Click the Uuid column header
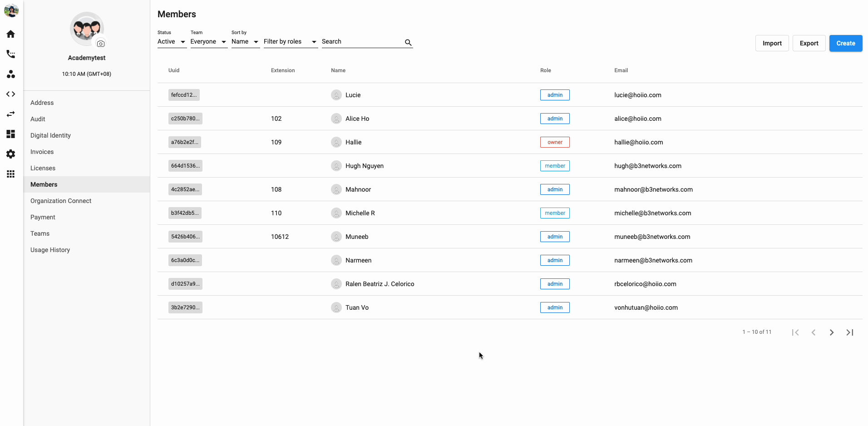Screen dimensions: 868x426 tap(174, 70)
